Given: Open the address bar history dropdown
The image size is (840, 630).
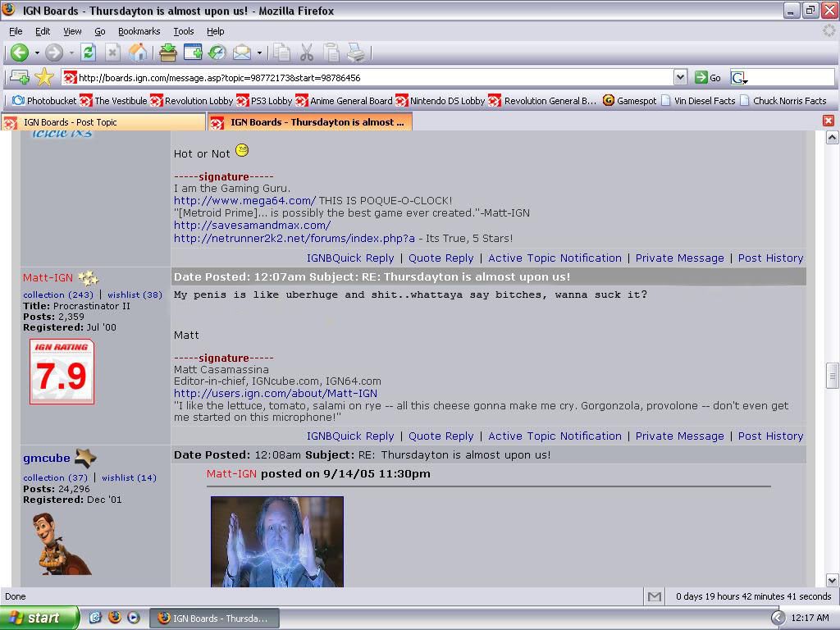Looking at the screenshot, I should [x=680, y=78].
